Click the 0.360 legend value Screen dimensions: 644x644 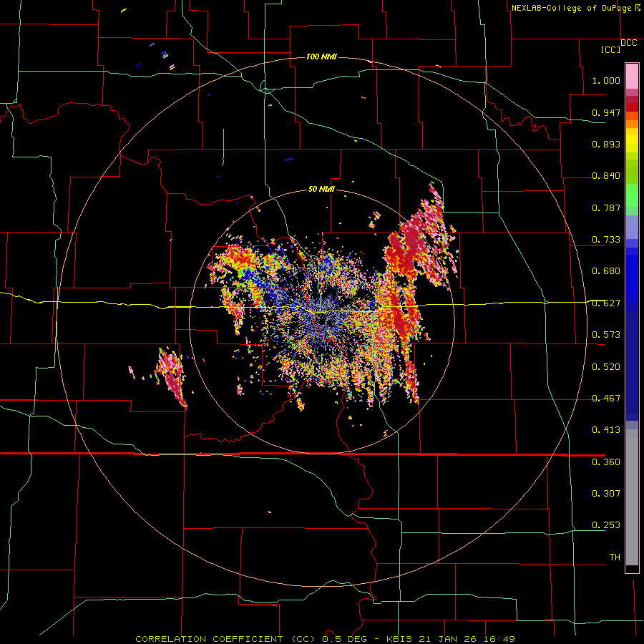click(x=606, y=462)
